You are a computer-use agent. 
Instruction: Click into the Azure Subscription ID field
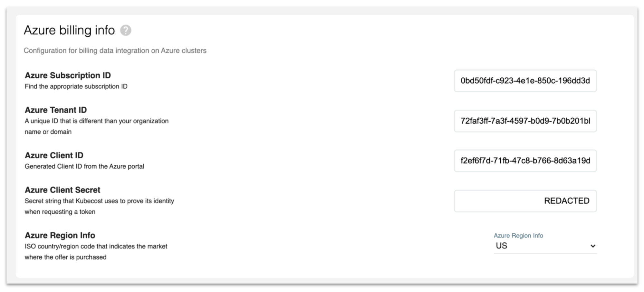525,81
